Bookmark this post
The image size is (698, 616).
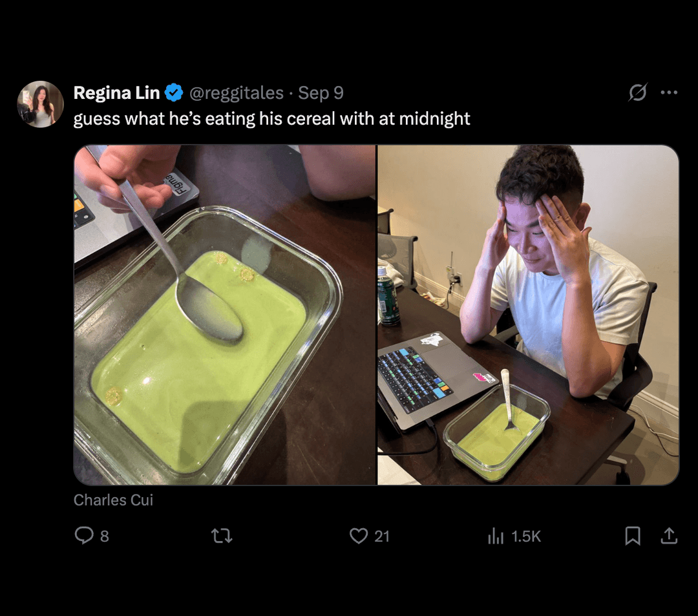pos(632,536)
